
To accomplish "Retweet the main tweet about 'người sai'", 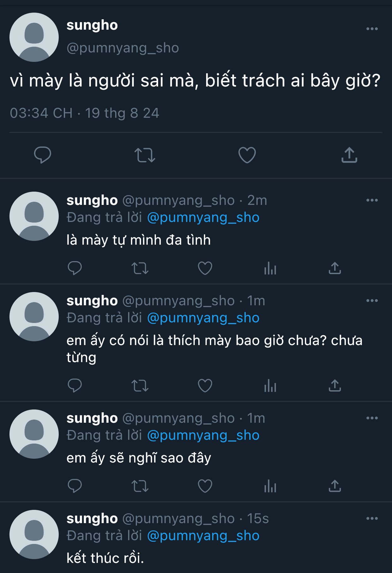I will tap(145, 155).
